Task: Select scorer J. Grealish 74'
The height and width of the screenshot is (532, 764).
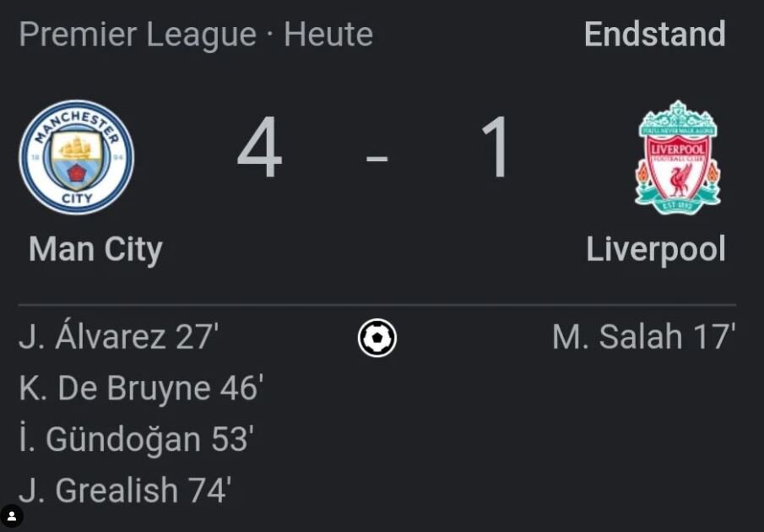Action: (x=125, y=490)
